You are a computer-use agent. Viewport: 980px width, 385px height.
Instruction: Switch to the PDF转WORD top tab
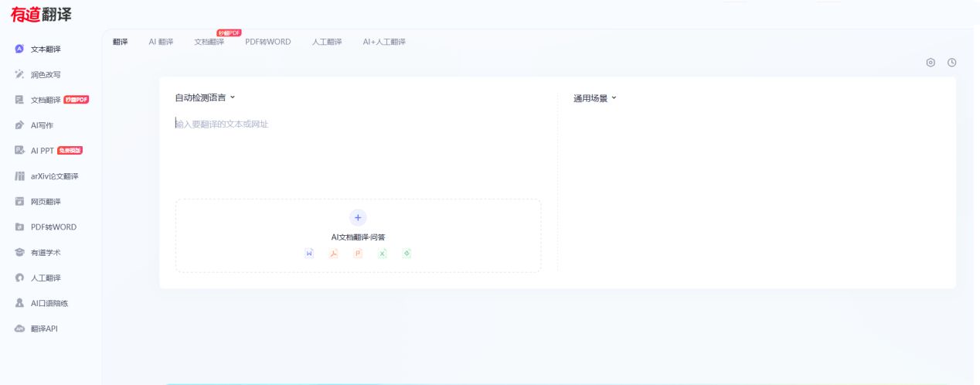[x=268, y=42]
